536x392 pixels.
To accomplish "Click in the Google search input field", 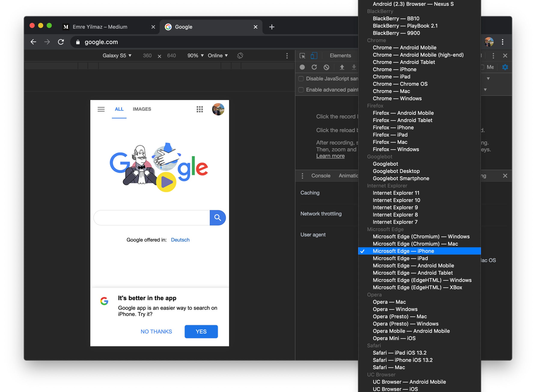I will tap(152, 218).
